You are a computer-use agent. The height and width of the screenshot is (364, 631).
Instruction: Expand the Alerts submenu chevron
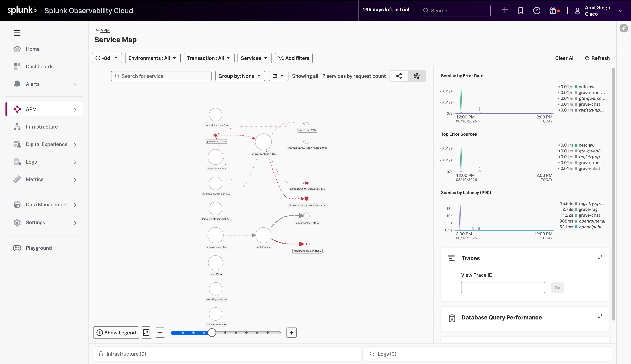pos(75,85)
